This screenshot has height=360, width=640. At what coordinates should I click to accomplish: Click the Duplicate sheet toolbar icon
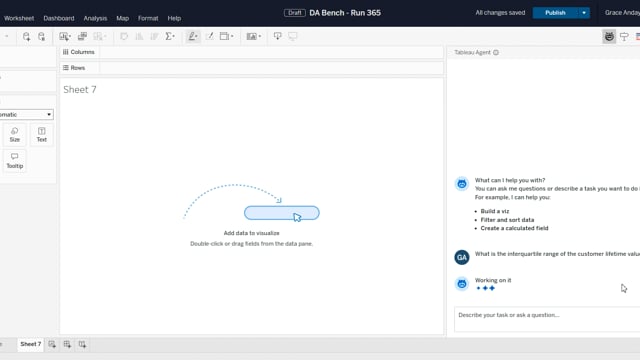(x=82, y=36)
